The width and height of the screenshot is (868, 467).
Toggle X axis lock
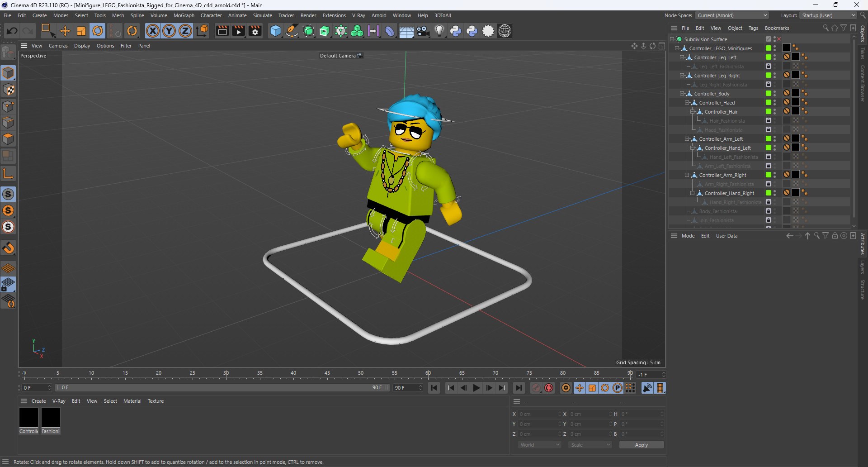click(153, 31)
